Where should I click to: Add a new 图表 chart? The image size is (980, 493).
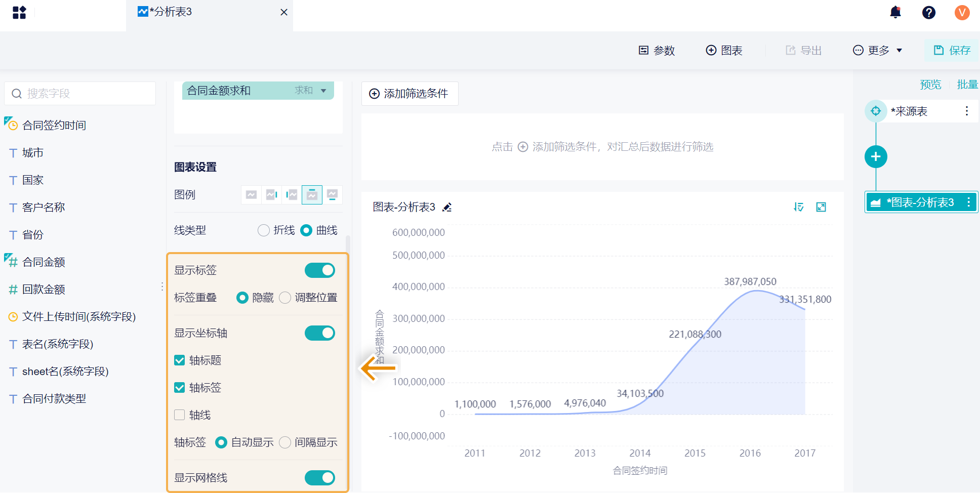coord(724,50)
